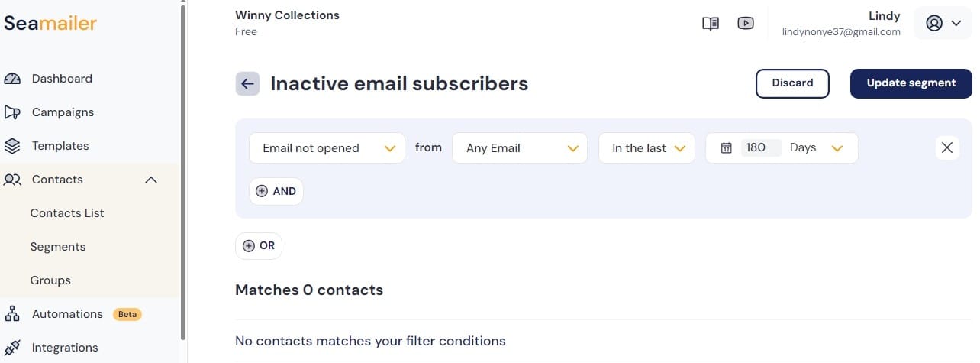Click the 180 days number field

pos(760,147)
